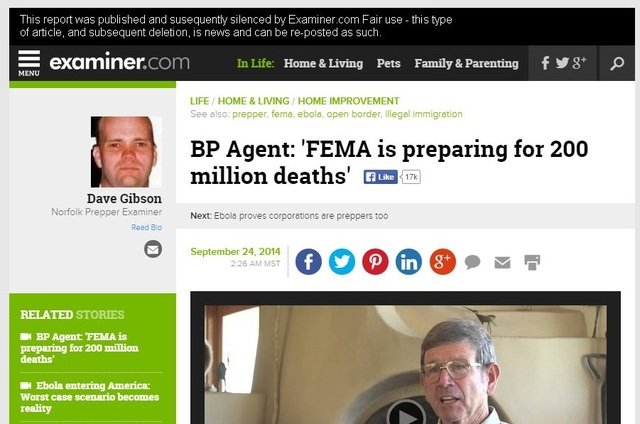This screenshot has height=424, width=640.
Task: Open Family & Parenting nav item
Action: coord(467,63)
